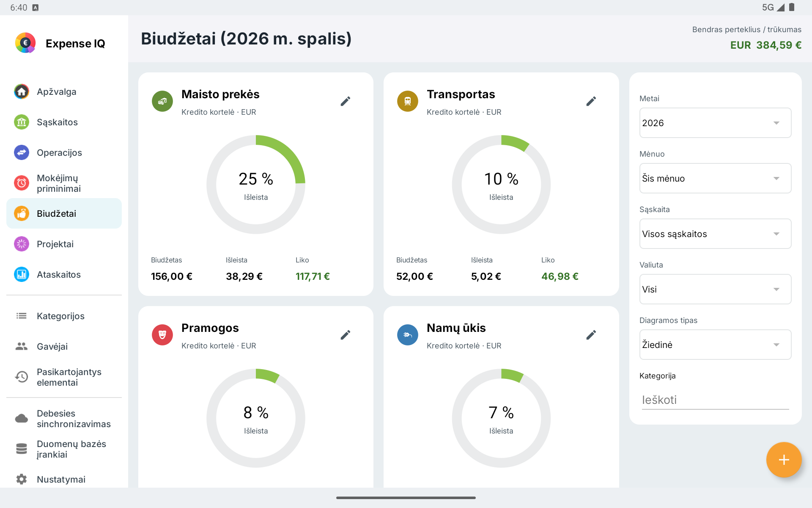Open Projektai section
812x508 pixels.
64,244
